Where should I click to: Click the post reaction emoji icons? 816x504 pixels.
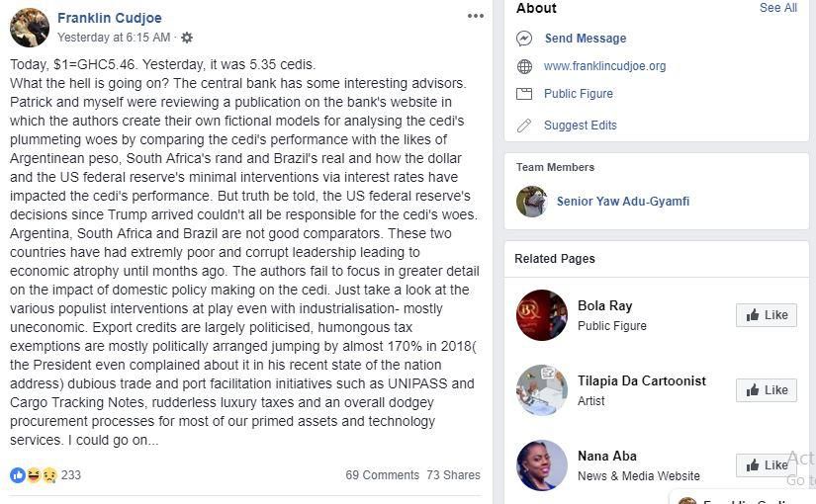point(34,475)
